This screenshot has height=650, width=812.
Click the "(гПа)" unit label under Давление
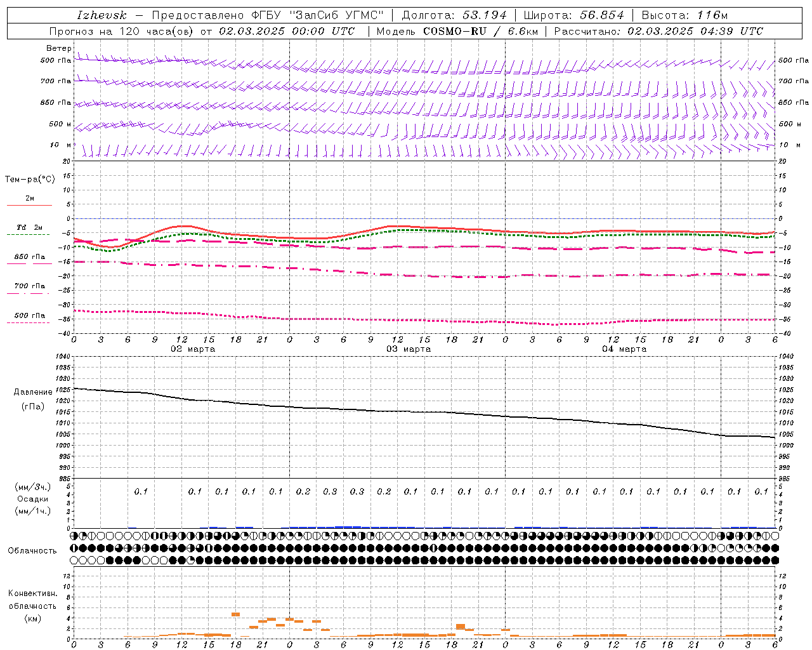pos(33,407)
